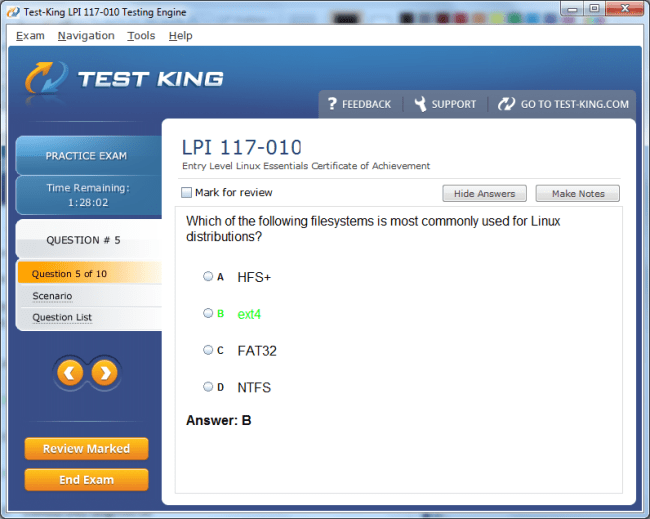The height and width of the screenshot is (519, 650).
Task: Click the Hide Answers button
Action: click(x=484, y=194)
